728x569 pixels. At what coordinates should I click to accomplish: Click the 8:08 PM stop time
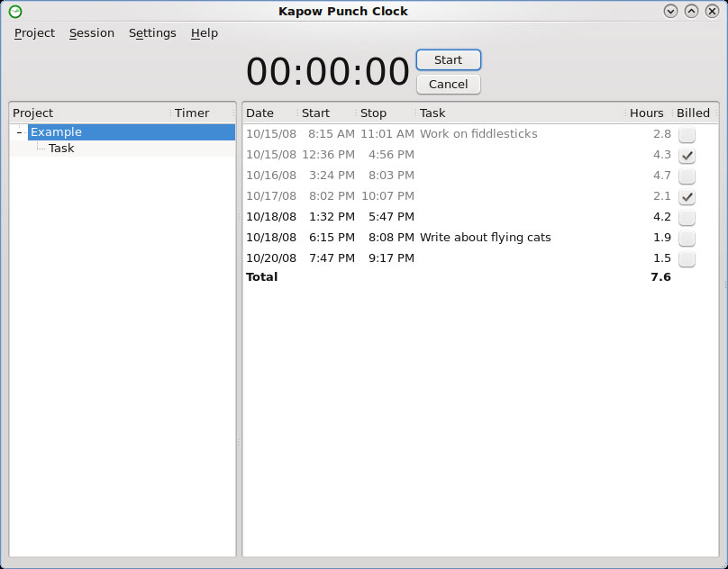[x=391, y=237]
